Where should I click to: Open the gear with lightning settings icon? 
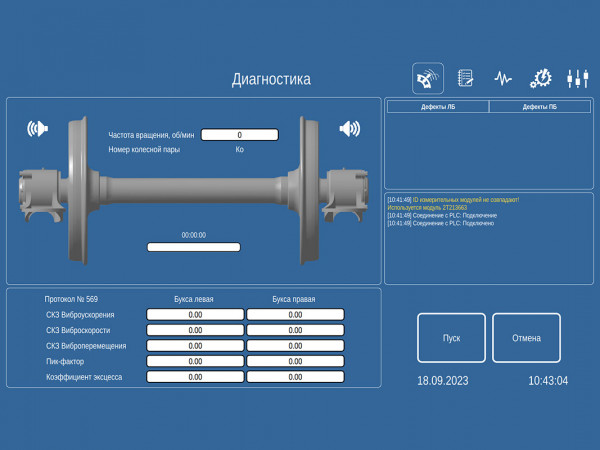tap(541, 78)
